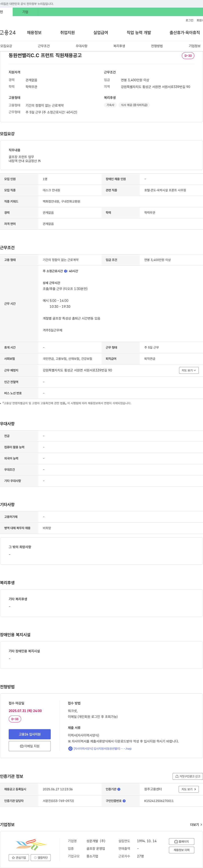Click the 거짓구인광고 신고 report button
203x868 pixels.
[x=188, y=776]
